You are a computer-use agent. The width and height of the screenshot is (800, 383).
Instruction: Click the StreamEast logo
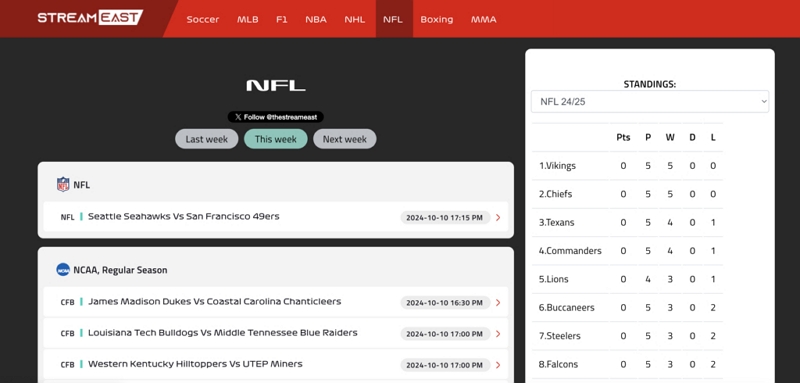[90, 18]
